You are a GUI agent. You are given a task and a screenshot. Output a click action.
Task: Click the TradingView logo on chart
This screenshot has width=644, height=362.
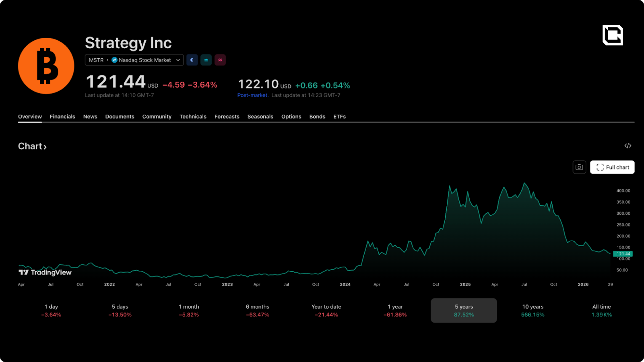point(45,272)
